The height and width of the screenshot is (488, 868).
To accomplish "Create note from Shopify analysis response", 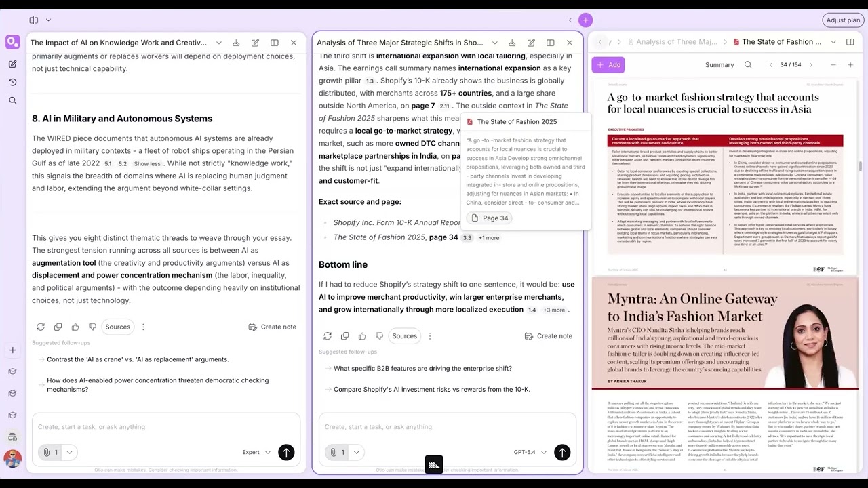I will pyautogui.click(x=548, y=336).
